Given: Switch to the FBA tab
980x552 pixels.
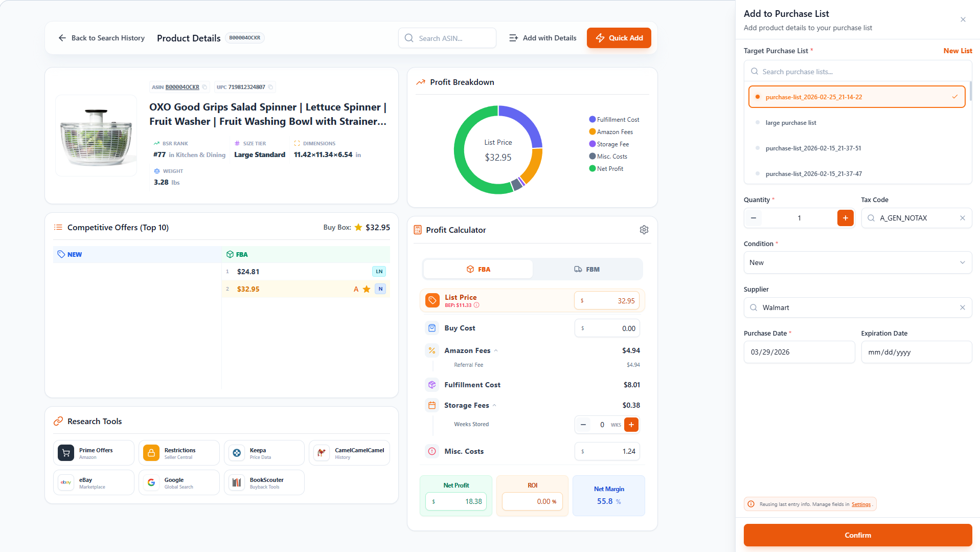Looking at the screenshot, I should 478,270.
